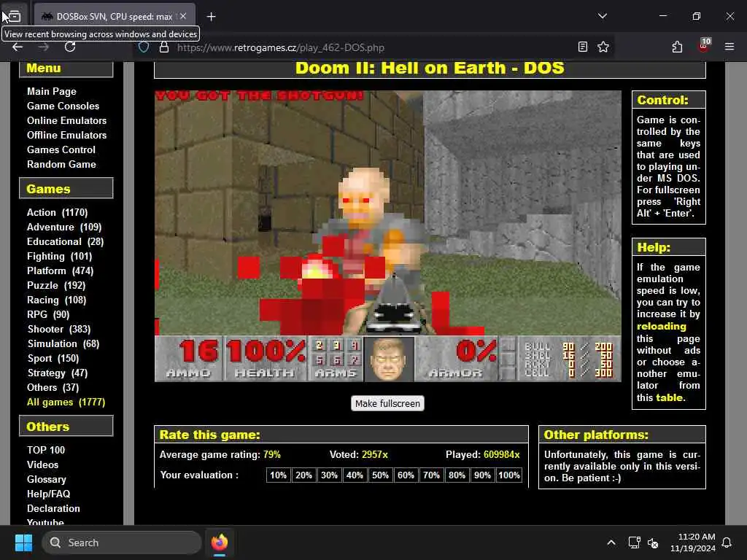
Task: Rate the game 90%
Action: [482, 475]
